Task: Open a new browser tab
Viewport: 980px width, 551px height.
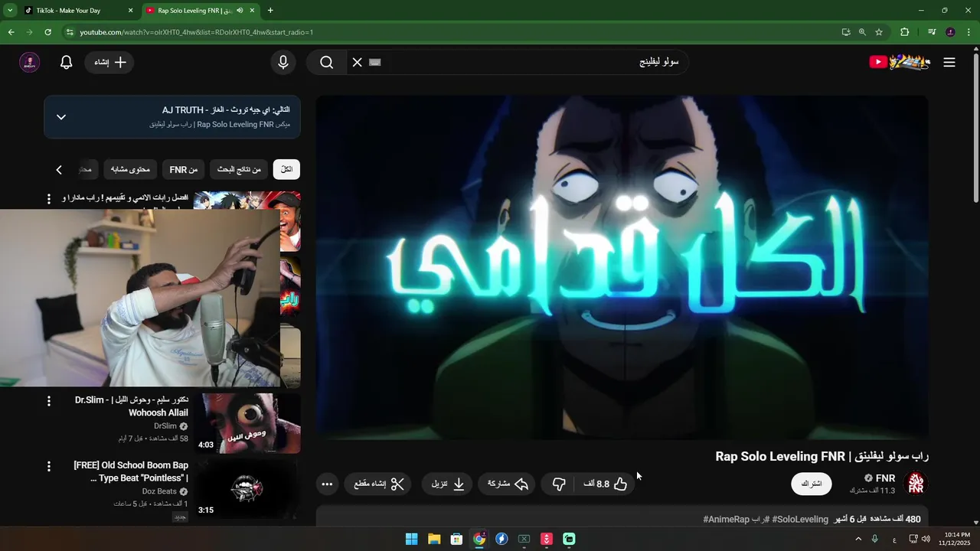Action: 270,11
